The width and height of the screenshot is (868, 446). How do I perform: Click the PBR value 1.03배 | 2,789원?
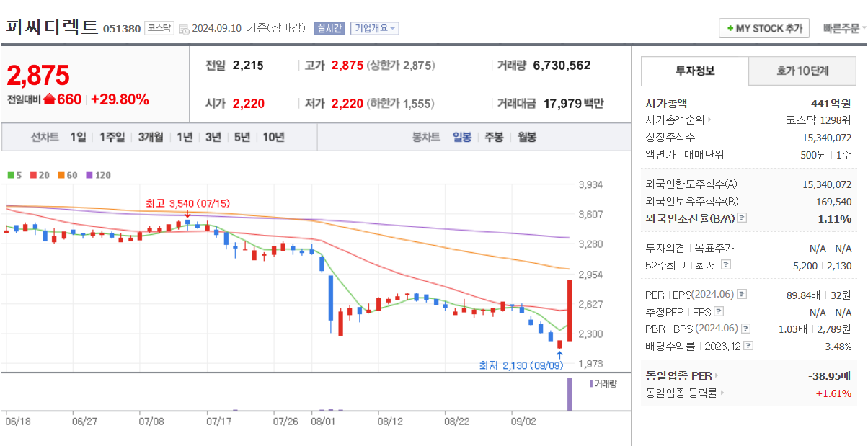[x=813, y=329]
